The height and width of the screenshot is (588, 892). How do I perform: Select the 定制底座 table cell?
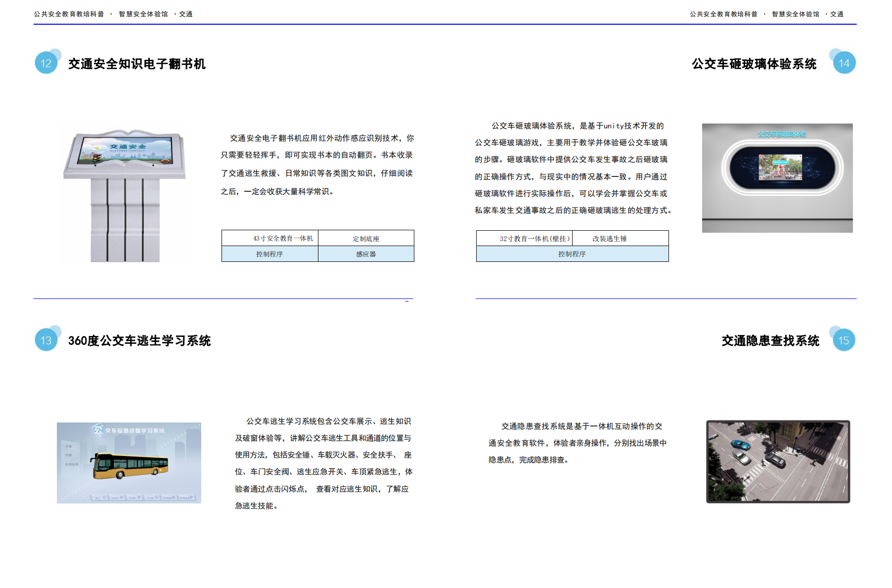tap(366, 238)
